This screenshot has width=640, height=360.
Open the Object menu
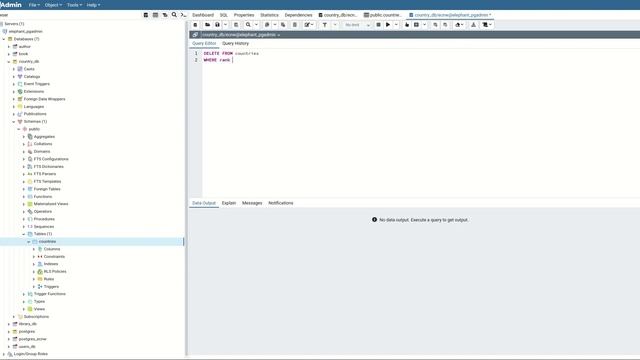(53, 5)
